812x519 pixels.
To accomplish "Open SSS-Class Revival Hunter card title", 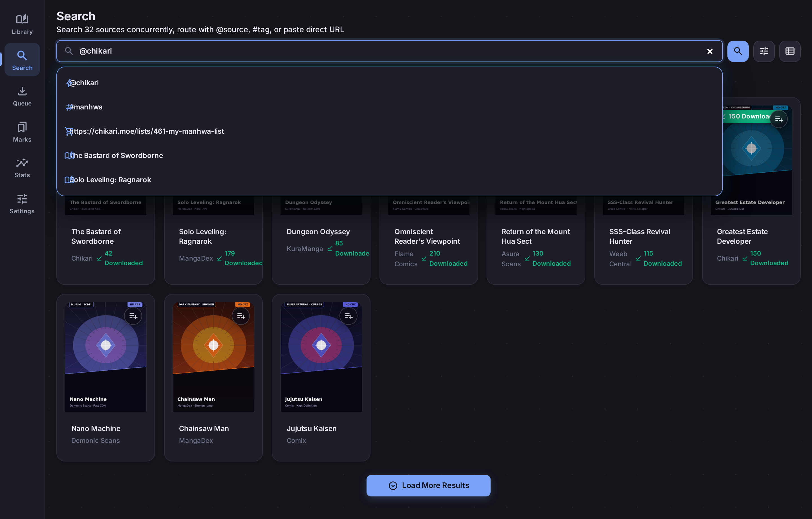I will pos(639,236).
